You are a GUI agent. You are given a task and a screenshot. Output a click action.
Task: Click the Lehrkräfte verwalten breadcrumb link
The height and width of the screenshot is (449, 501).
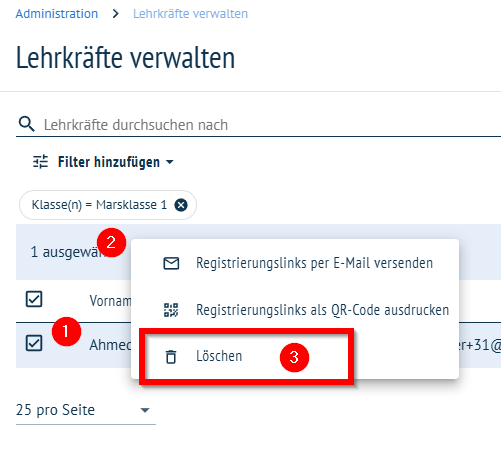click(190, 14)
